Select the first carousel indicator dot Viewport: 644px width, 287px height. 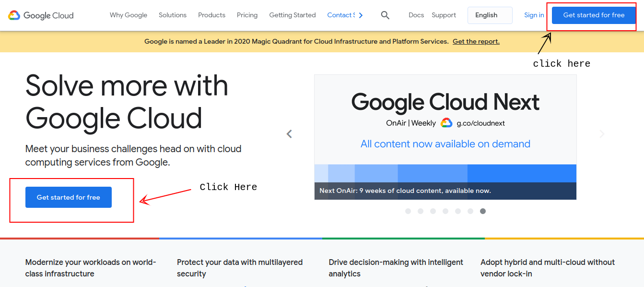coord(408,211)
